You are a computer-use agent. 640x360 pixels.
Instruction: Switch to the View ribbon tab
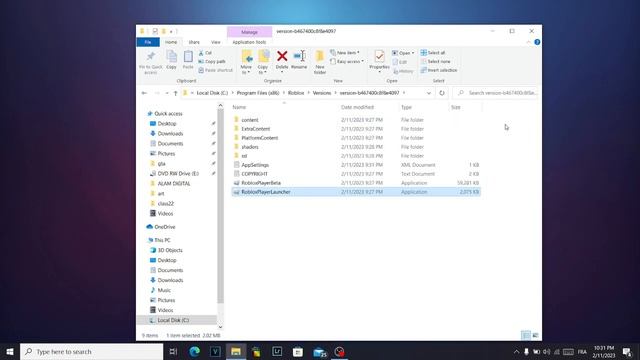point(216,42)
